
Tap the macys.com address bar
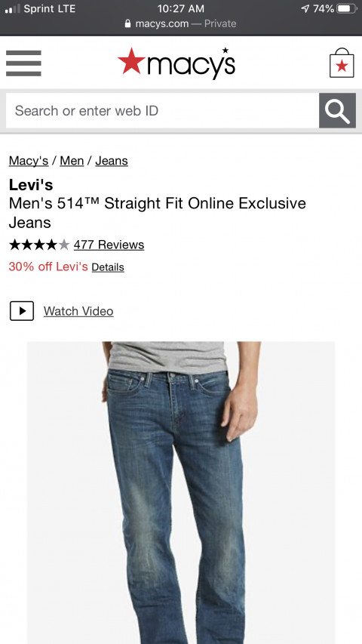coord(180,24)
